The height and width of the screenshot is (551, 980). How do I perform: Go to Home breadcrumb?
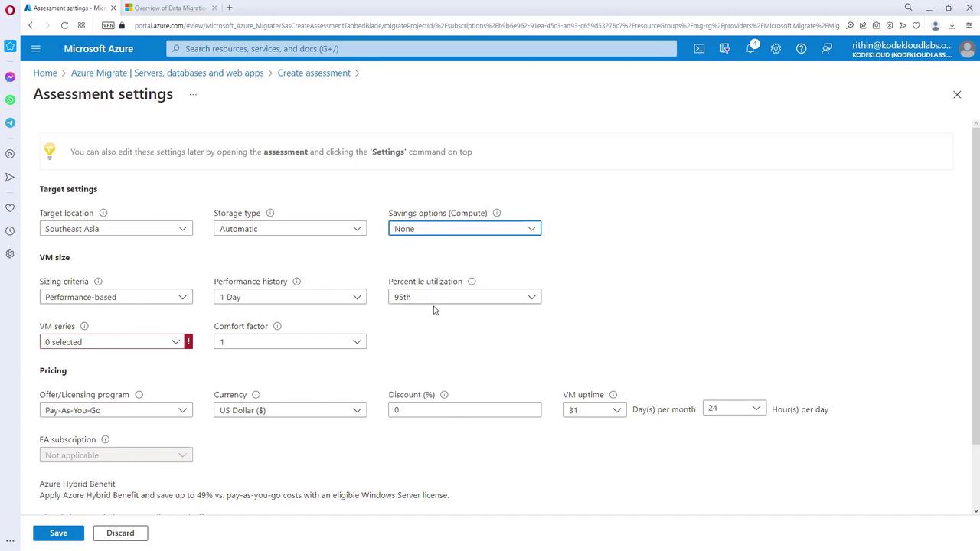pyautogui.click(x=45, y=73)
